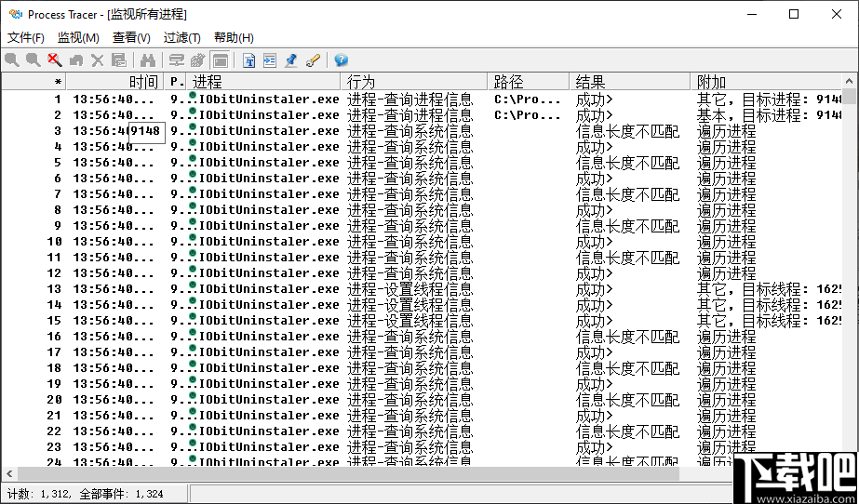
Task: Click the horizontal scrollbar left arrow
Action: (x=8, y=472)
